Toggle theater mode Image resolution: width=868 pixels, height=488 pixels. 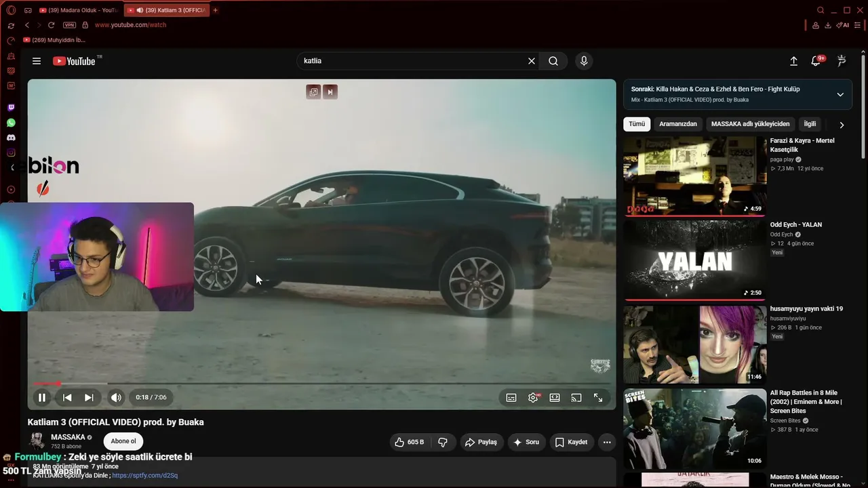click(x=555, y=398)
